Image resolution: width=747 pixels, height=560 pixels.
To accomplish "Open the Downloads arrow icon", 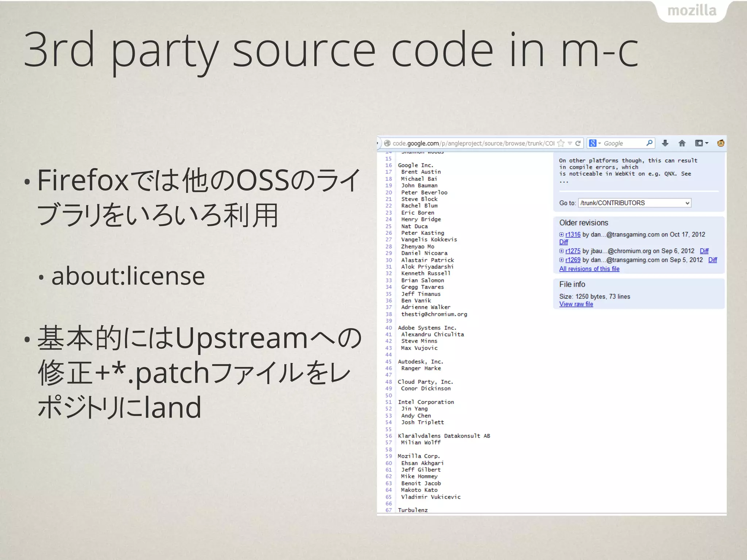I will click(665, 143).
